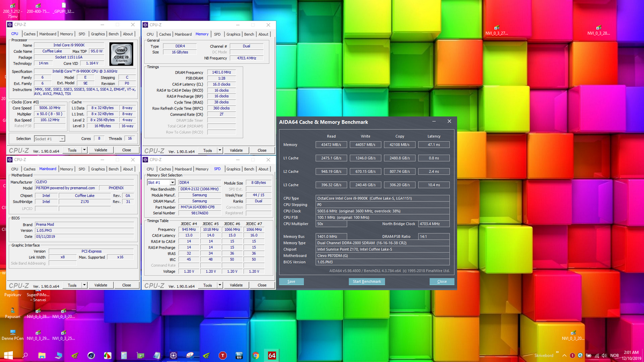Click the Core VID 1.164 V value
Viewport: 644px width, 362px height.
(x=91, y=63)
